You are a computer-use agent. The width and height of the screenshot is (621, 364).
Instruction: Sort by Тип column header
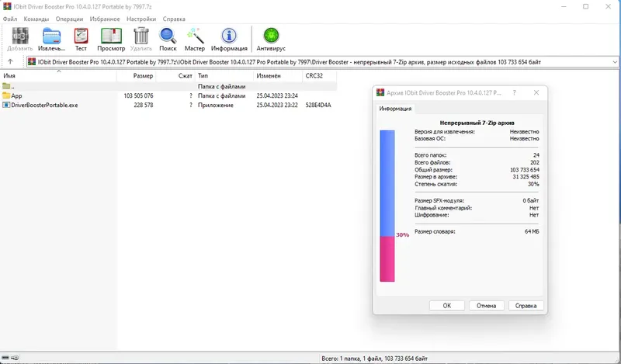pos(224,75)
